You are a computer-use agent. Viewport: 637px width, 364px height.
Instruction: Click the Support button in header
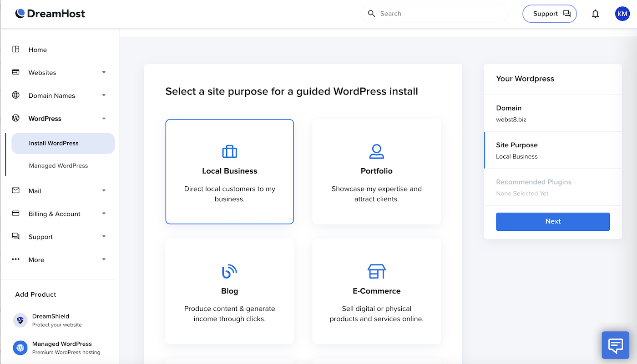tap(550, 14)
